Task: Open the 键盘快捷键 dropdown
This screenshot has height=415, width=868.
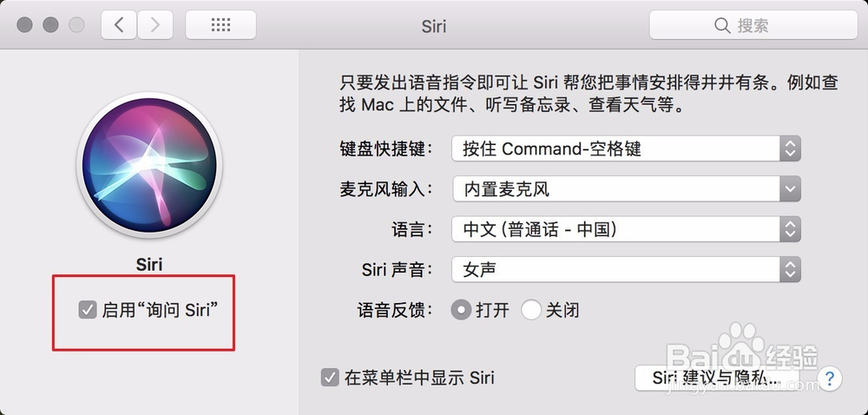Action: [625, 148]
